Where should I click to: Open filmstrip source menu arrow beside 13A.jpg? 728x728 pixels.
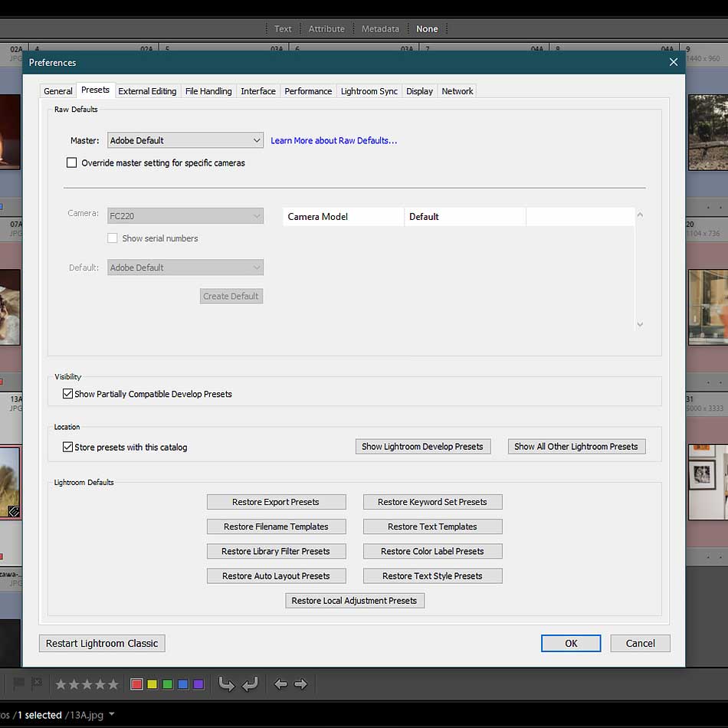112,714
